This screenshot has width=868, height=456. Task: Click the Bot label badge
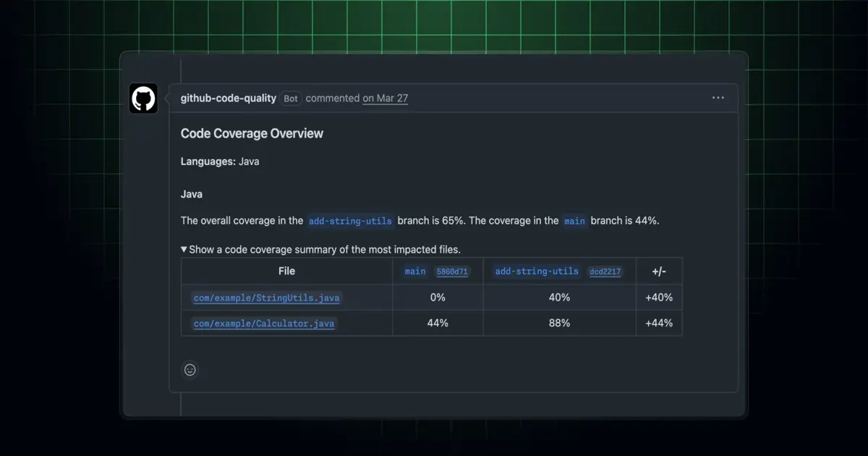[291, 98]
